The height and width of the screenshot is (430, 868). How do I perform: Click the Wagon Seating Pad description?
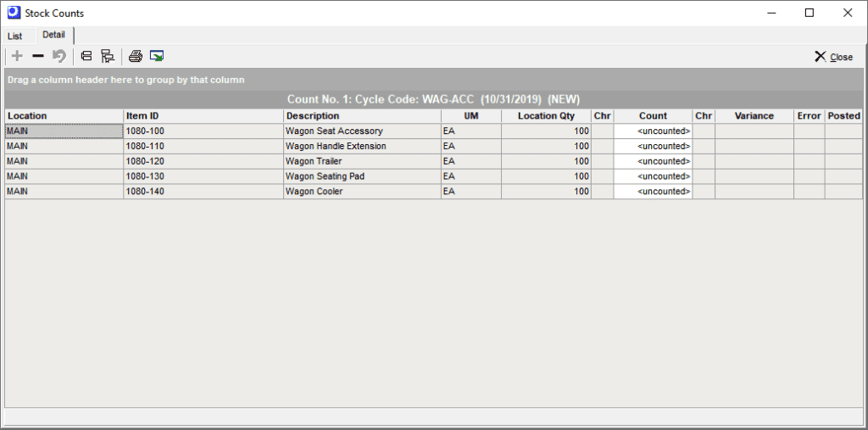pyautogui.click(x=362, y=176)
